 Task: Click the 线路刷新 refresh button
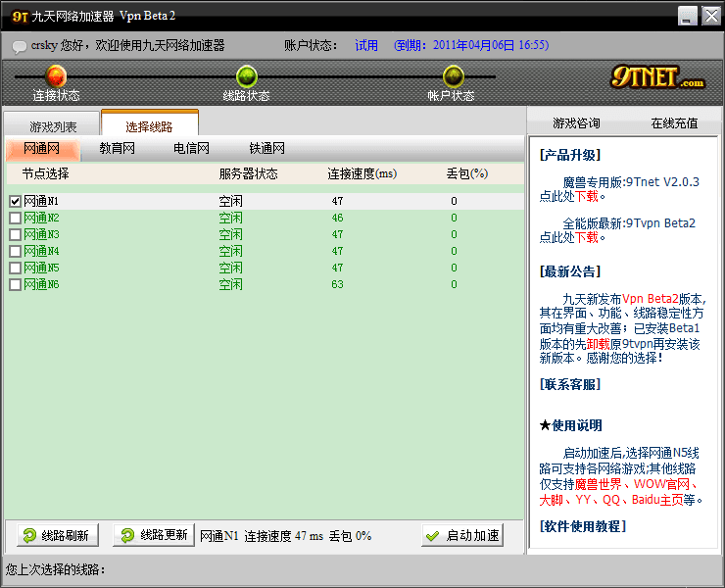58,535
